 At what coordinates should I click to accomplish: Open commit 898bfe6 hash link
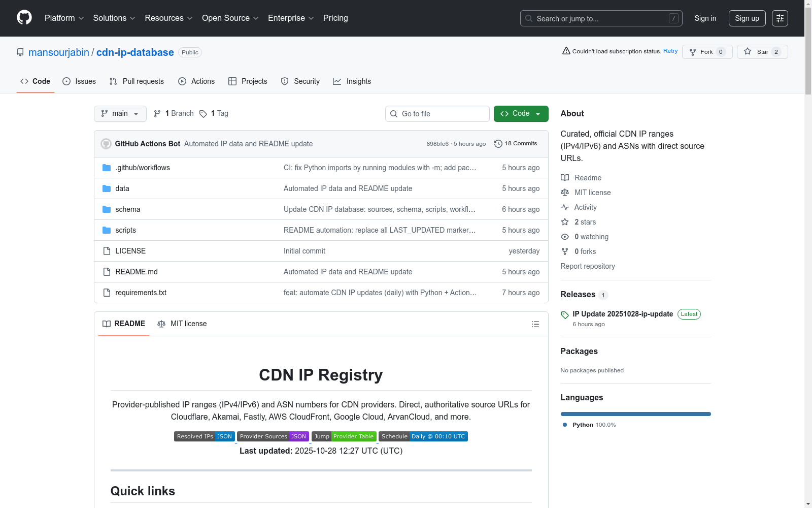pos(437,144)
